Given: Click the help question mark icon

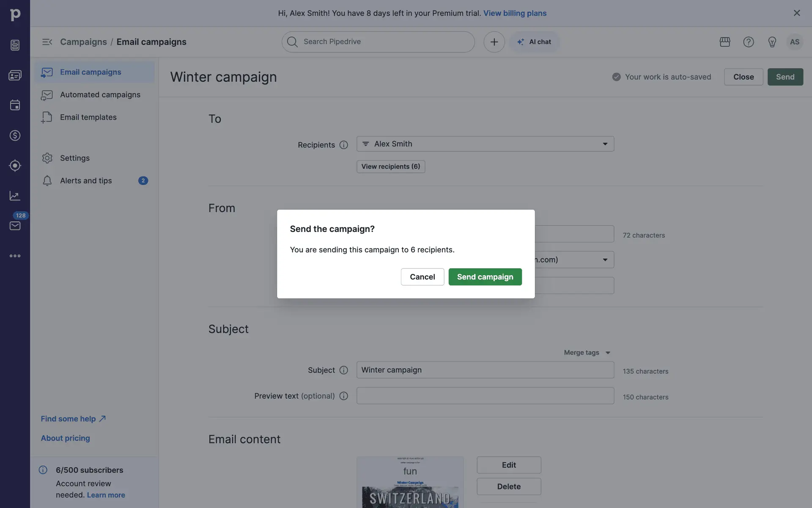Looking at the screenshot, I should (748, 42).
